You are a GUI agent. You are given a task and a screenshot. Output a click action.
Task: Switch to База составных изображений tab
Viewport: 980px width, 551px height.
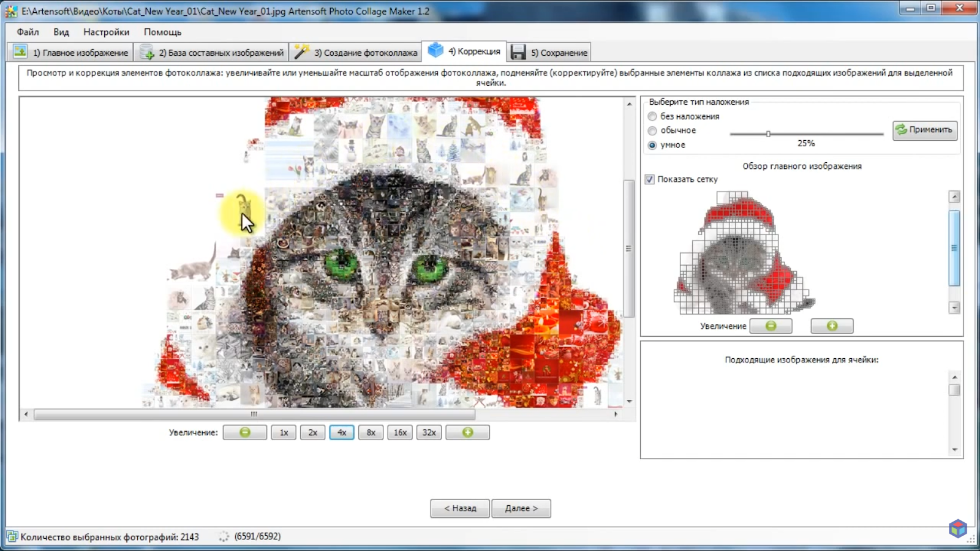click(x=212, y=53)
